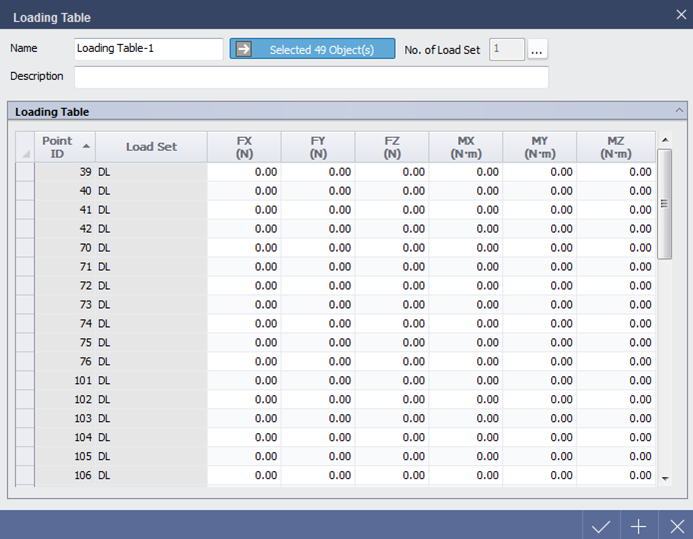Viewport: 693px width, 539px height.
Task: Open the ellipsis load set browser
Action: pyautogui.click(x=538, y=49)
